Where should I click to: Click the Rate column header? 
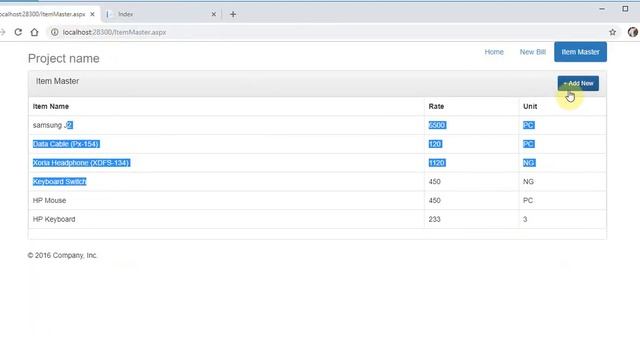click(x=436, y=106)
